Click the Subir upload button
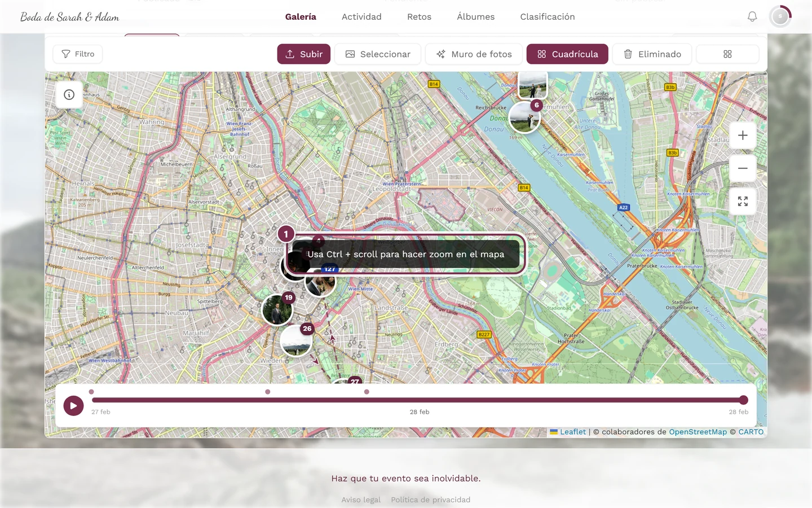 point(304,54)
